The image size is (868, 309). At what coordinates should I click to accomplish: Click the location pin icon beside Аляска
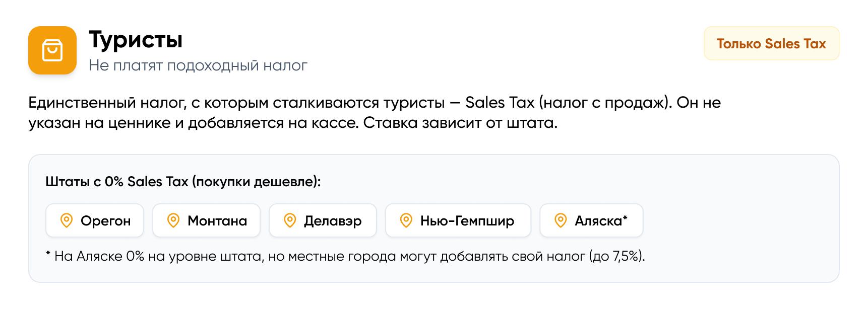[561, 220]
